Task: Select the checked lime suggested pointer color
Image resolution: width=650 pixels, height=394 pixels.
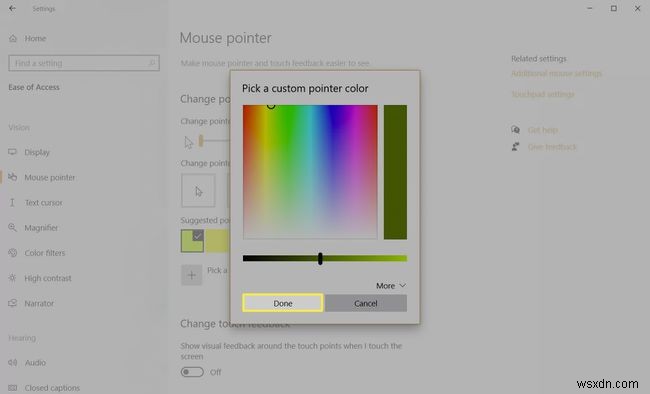Action: [192, 241]
